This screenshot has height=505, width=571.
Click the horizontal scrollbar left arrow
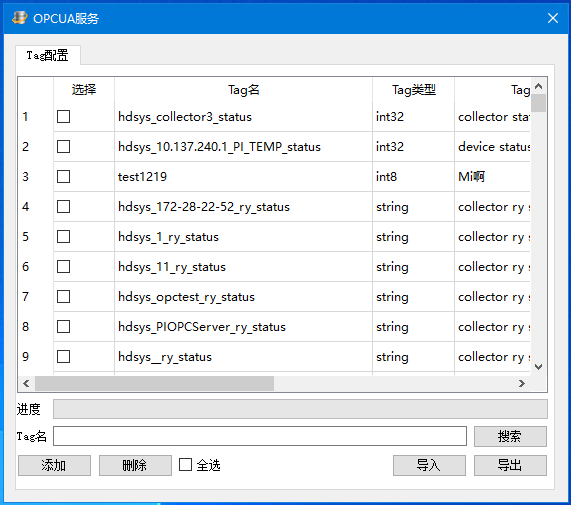coord(26,383)
